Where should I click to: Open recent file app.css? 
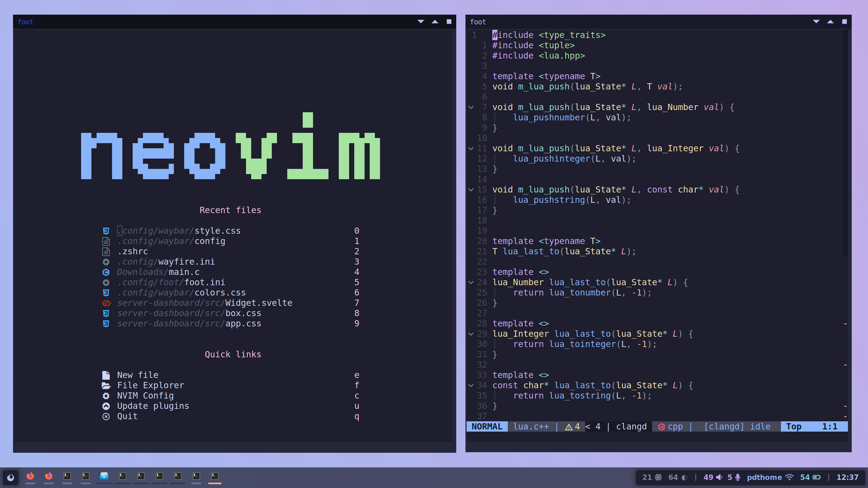(231, 324)
